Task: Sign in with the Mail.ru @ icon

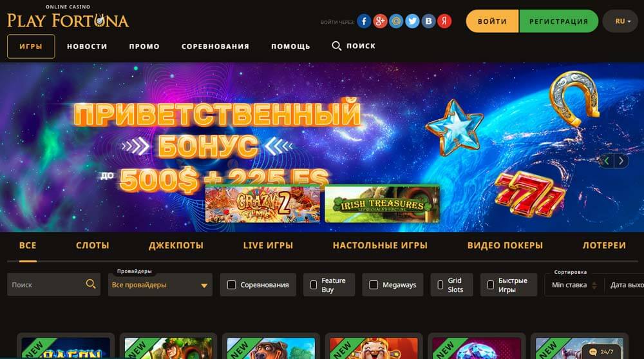Action: pos(396,21)
